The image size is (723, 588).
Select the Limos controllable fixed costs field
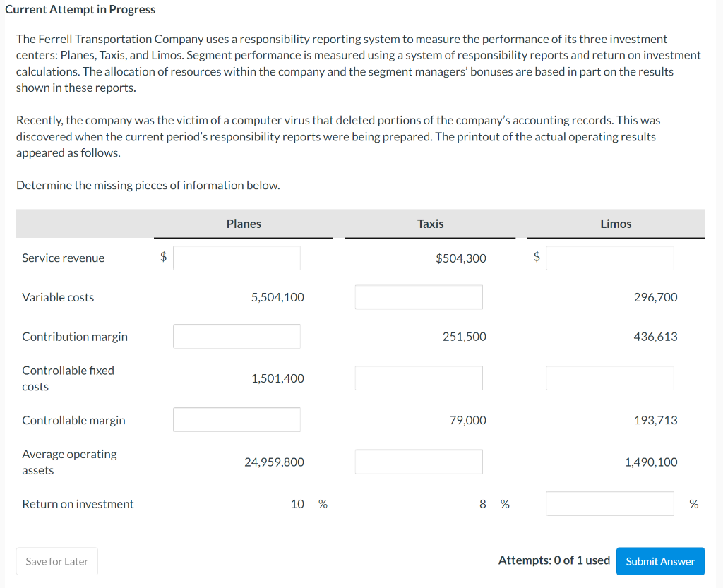tap(609, 378)
